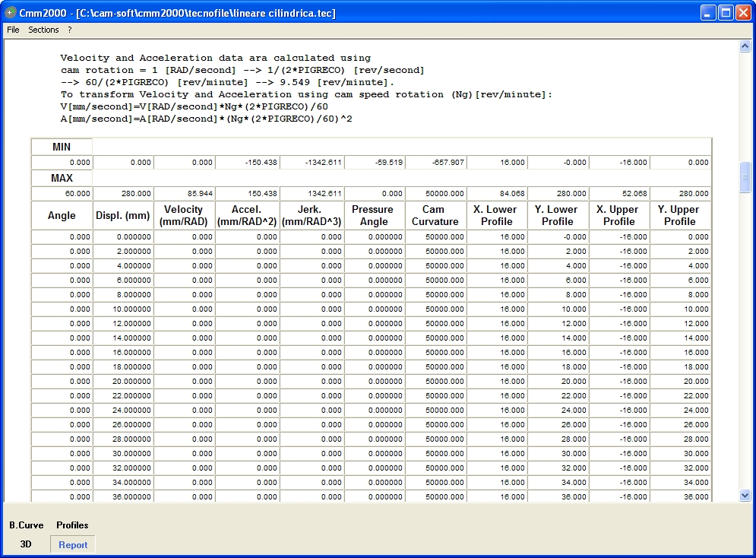This screenshot has width=756, height=558.
Task: Click the vertical scrollbar thumb
Action: pyautogui.click(x=745, y=177)
